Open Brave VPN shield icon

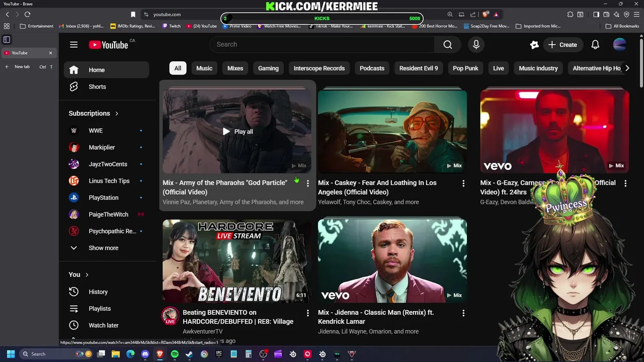(626, 15)
